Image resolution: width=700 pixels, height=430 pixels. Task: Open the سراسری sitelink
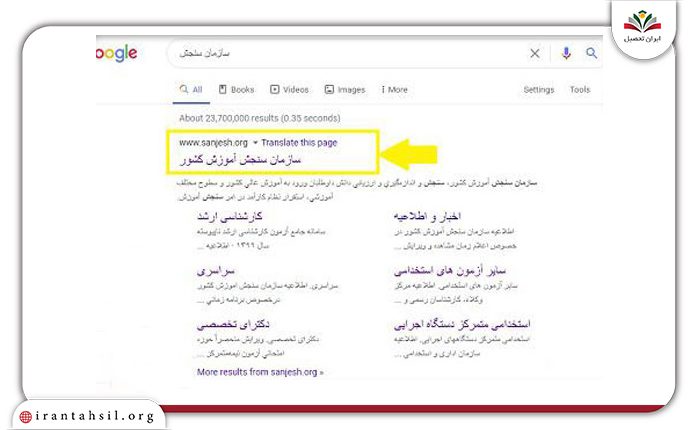216,271
